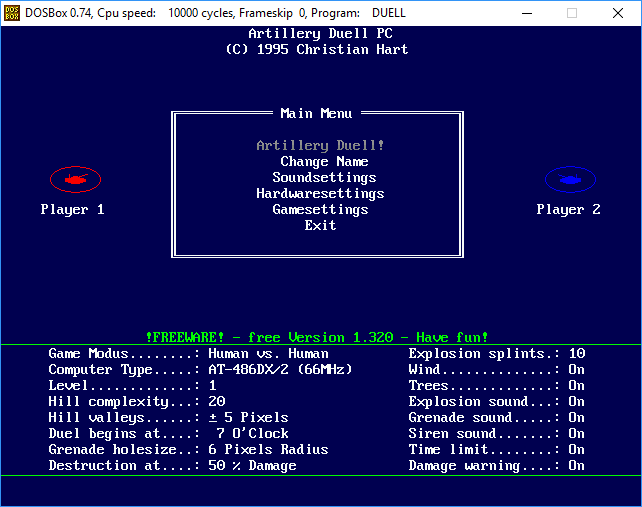Click the red Player 1 tank icon
This screenshot has width=642, height=507.
point(75,179)
